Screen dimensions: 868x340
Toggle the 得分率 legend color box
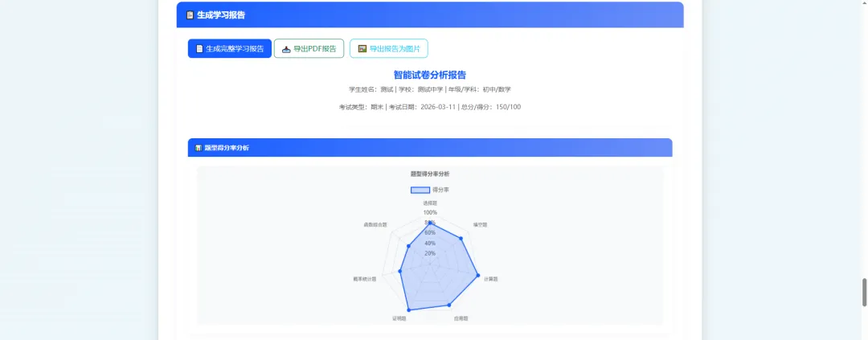[x=420, y=190]
